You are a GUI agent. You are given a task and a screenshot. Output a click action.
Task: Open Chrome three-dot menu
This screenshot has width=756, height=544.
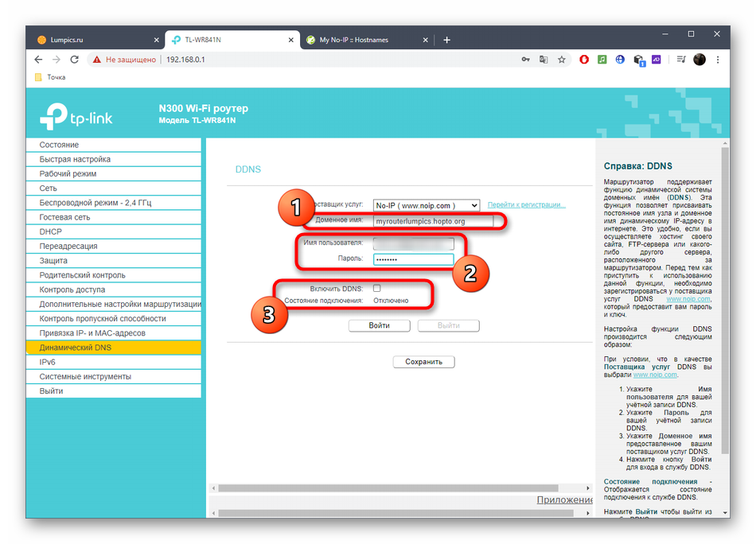coord(718,60)
